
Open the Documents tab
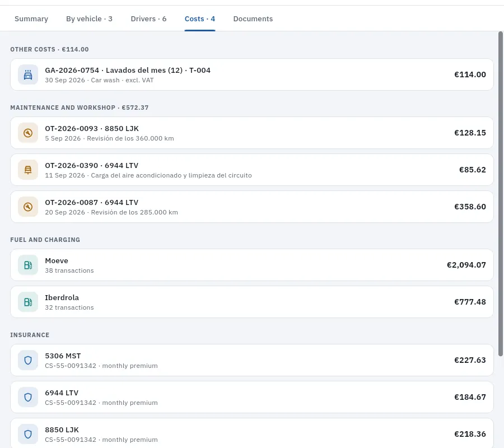253,18
